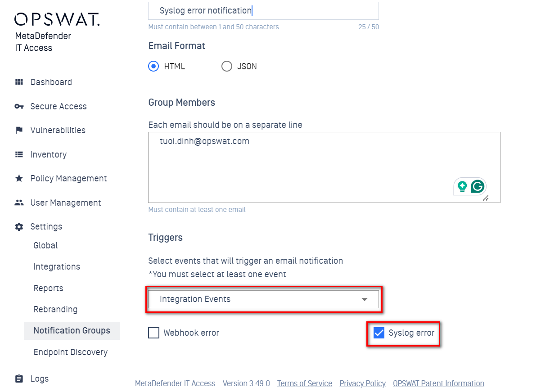Click the Policy Management star icon
541x392 pixels.
pyautogui.click(x=19, y=178)
